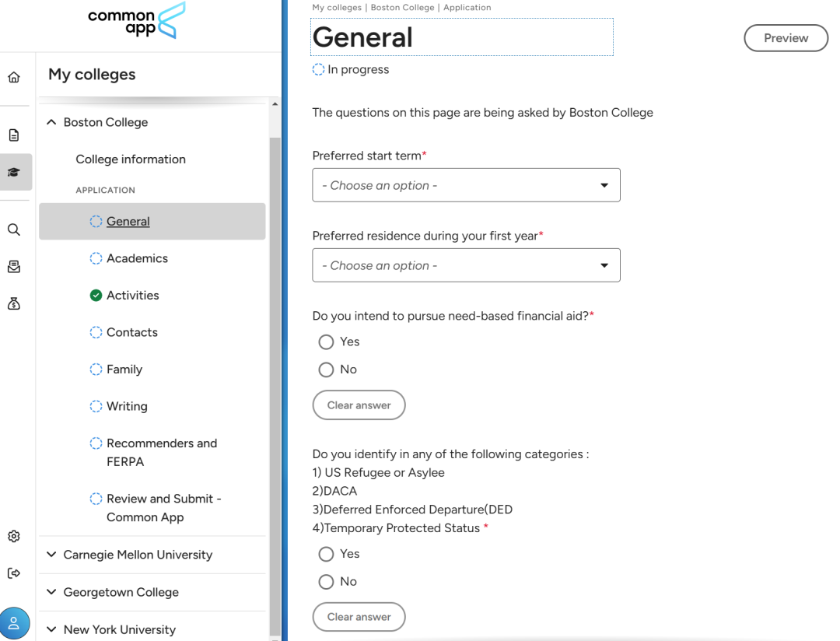This screenshot has height=641, width=840.
Task: Open the Financial Aid money bag icon
Action: (x=14, y=304)
